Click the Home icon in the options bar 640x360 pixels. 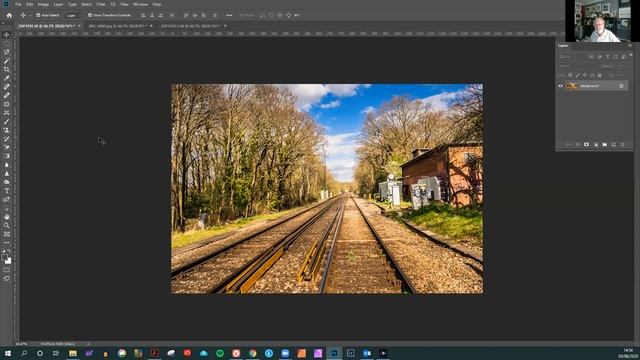tap(9, 15)
